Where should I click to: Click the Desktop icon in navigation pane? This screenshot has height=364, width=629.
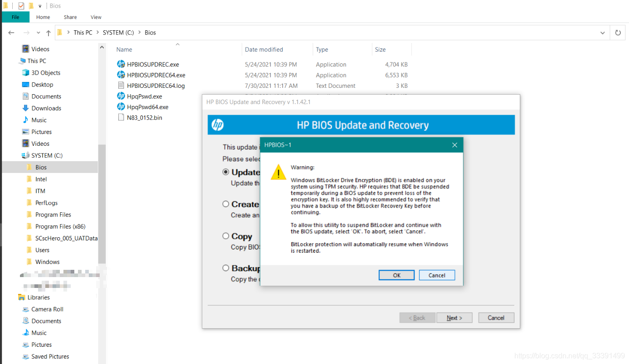click(26, 85)
